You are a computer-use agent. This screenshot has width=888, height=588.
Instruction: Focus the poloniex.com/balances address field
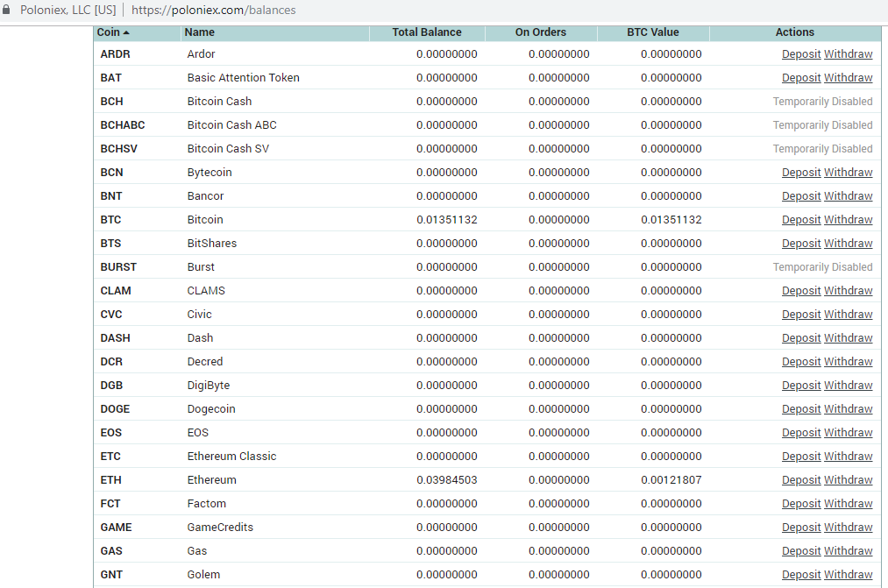click(214, 11)
